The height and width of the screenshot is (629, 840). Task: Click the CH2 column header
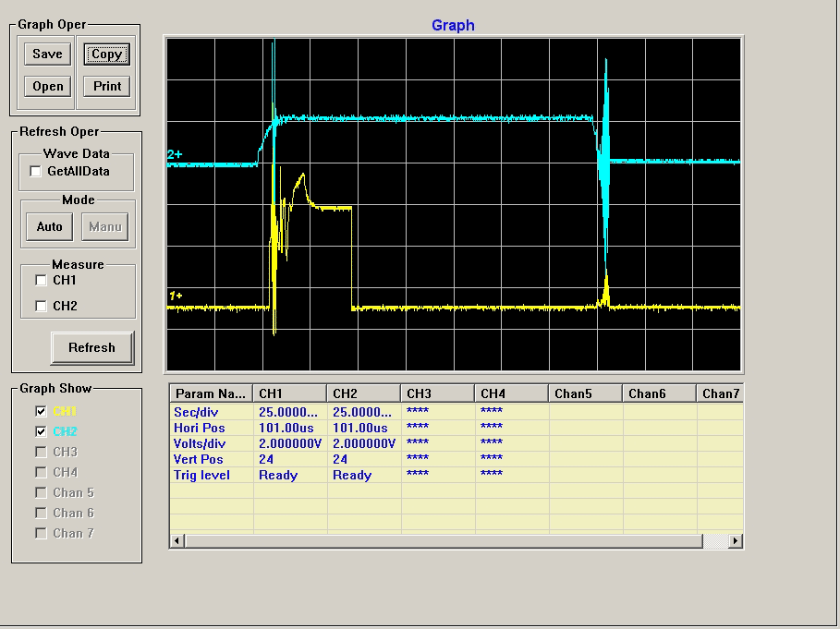[x=364, y=394]
